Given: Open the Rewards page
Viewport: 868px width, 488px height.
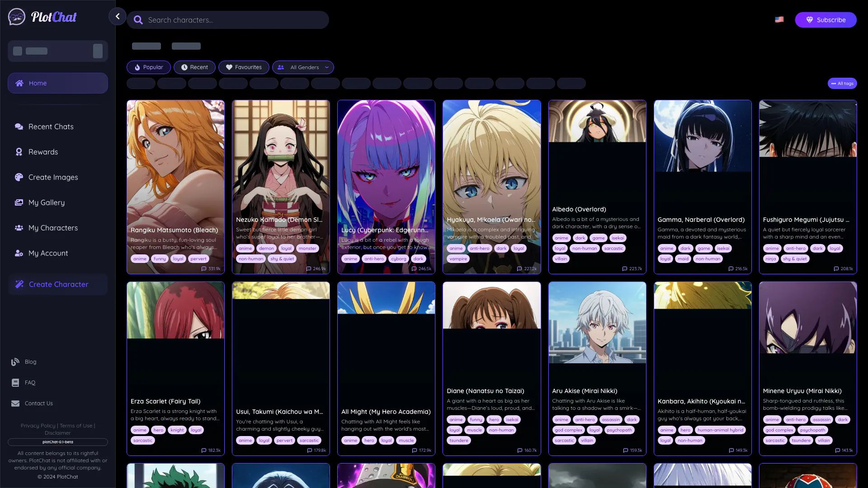Looking at the screenshot, I should tap(43, 152).
